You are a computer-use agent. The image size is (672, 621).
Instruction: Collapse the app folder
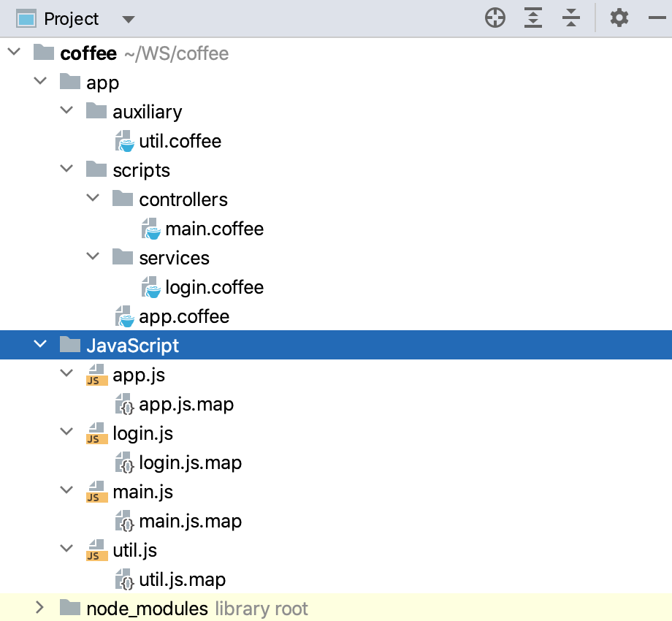(x=40, y=82)
